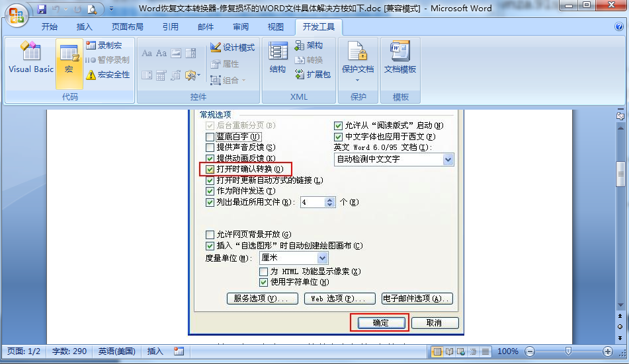Toggle 列出最近所用文件 checkbox
The width and height of the screenshot is (629, 364).
(x=210, y=202)
